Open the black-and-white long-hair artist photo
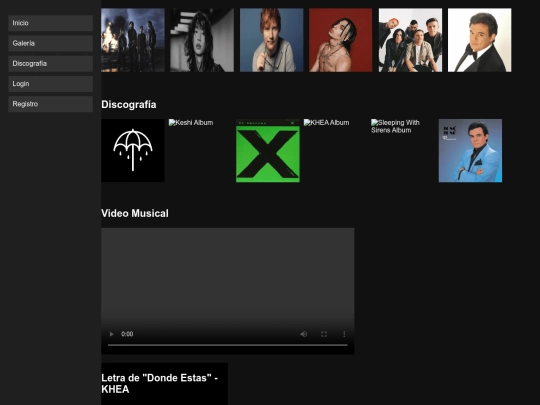 202,40
